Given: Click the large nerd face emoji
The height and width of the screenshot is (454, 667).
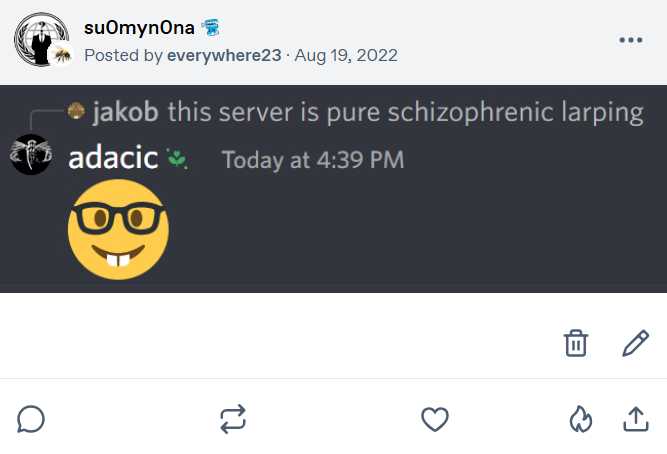Looking at the screenshot, I should pyautogui.click(x=118, y=231).
